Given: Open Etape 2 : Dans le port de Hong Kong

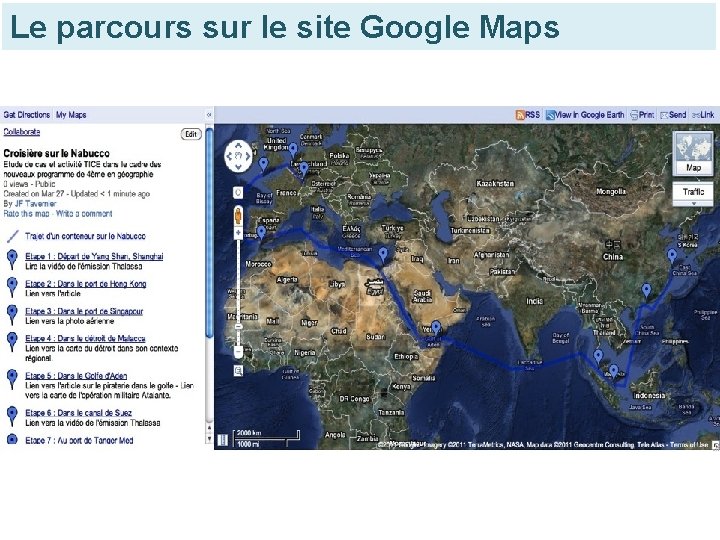Looking at the screenshot, I should [86, 284].
